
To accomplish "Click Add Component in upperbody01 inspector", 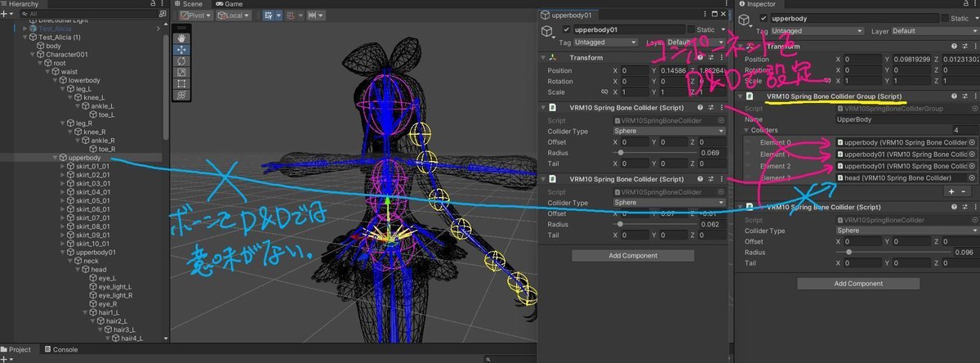I will 632,256.
